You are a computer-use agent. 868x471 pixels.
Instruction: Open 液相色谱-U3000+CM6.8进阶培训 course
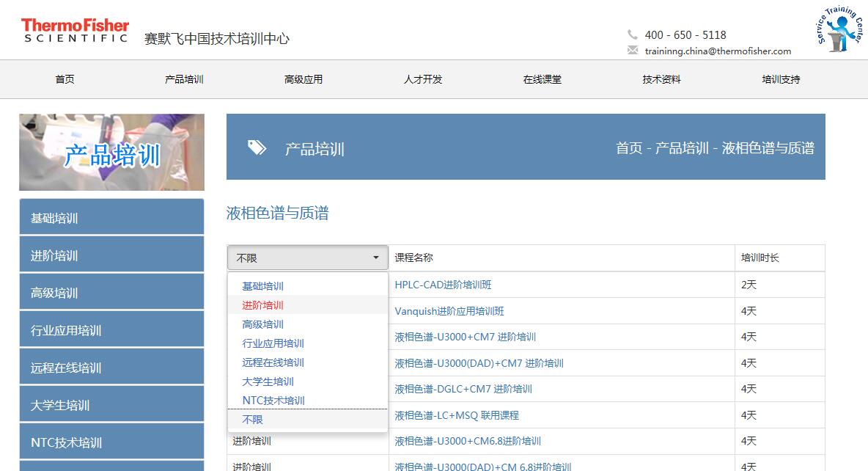click(468, 441)
